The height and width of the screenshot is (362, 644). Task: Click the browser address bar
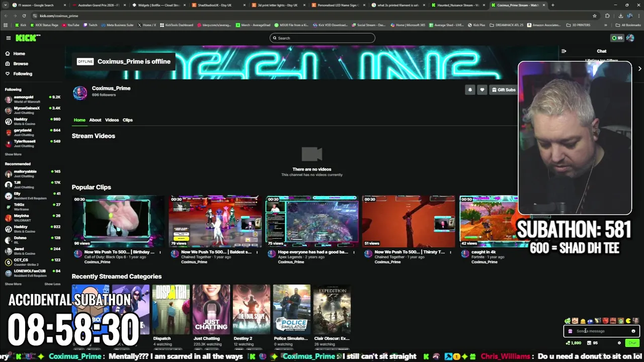tap(312, 16)
